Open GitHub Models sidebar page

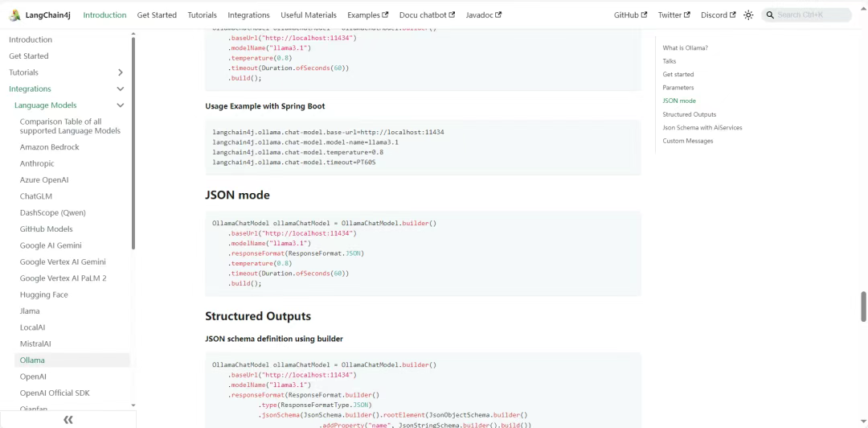tap(46, 229)
